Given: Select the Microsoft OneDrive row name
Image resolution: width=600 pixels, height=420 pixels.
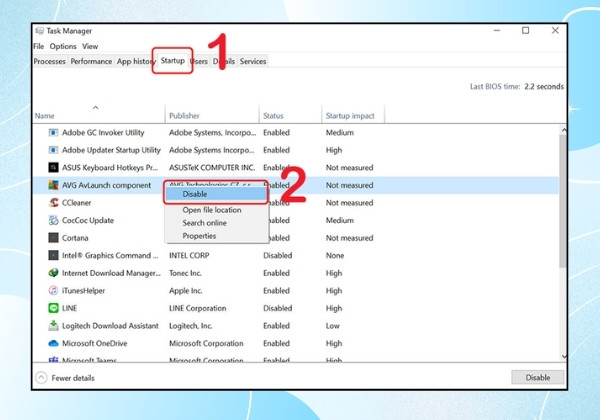Looking at the screenshot, I should pos(95,343).
